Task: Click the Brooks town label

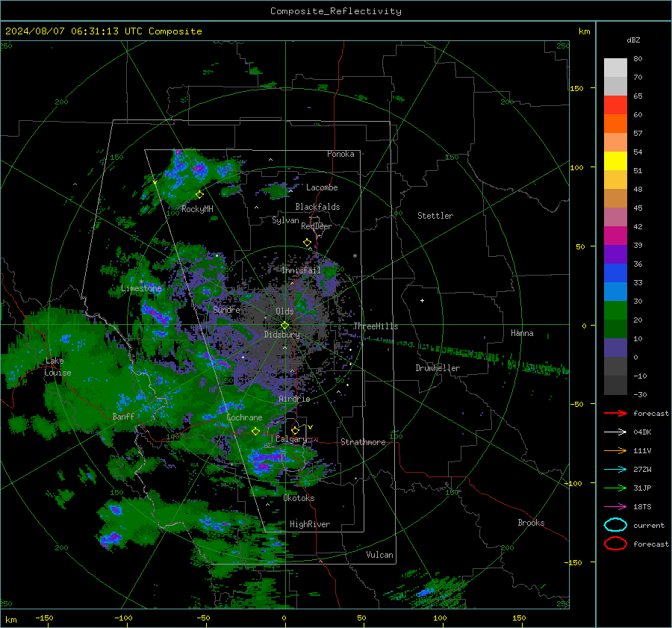Action: click(531, 523)
